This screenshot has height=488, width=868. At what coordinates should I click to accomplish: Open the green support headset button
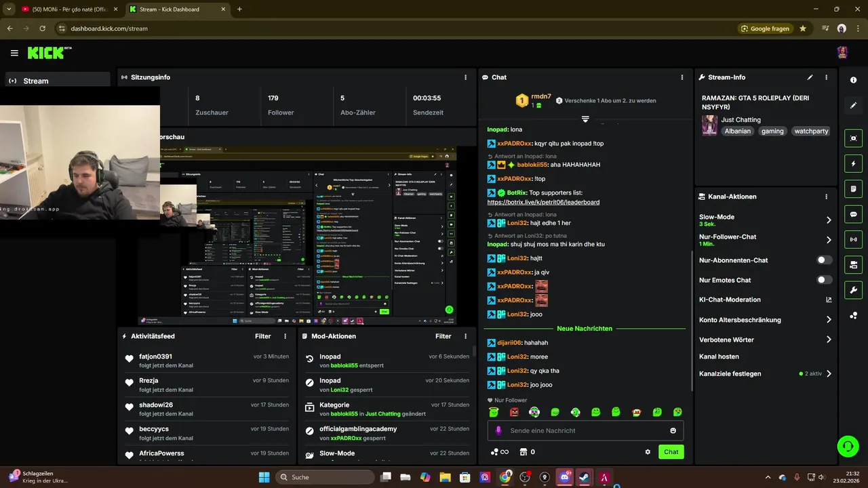click(848, 446)
